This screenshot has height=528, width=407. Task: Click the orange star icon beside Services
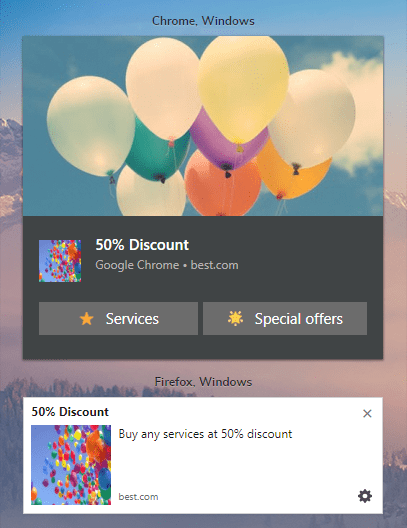(87, 319)
